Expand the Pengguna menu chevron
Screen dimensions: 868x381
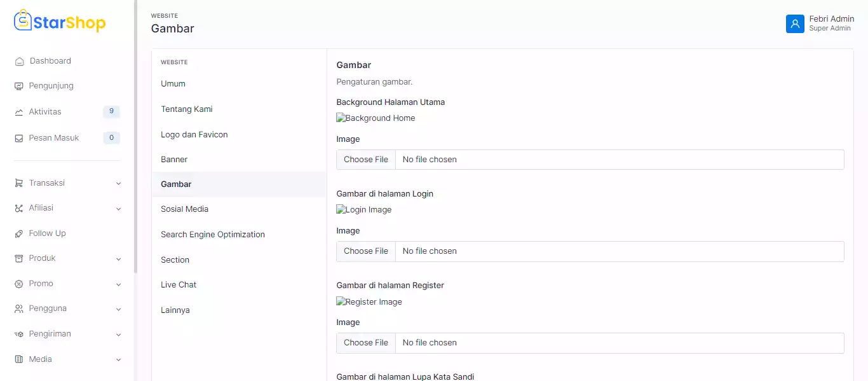[x=118, y=309]
